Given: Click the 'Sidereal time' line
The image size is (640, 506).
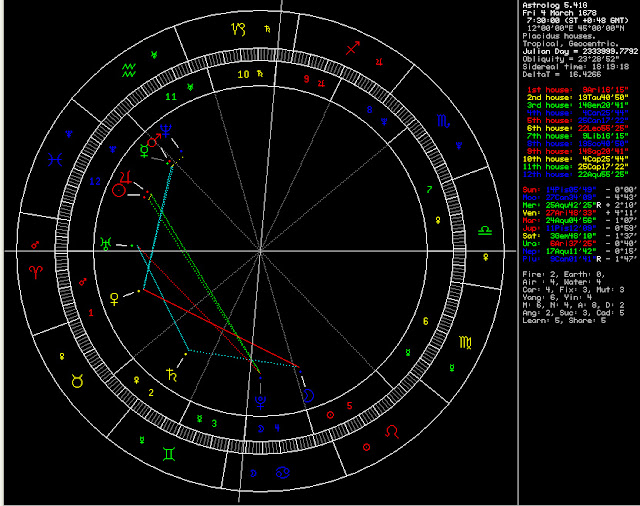Looking at the screenshot, I should 576,67.
